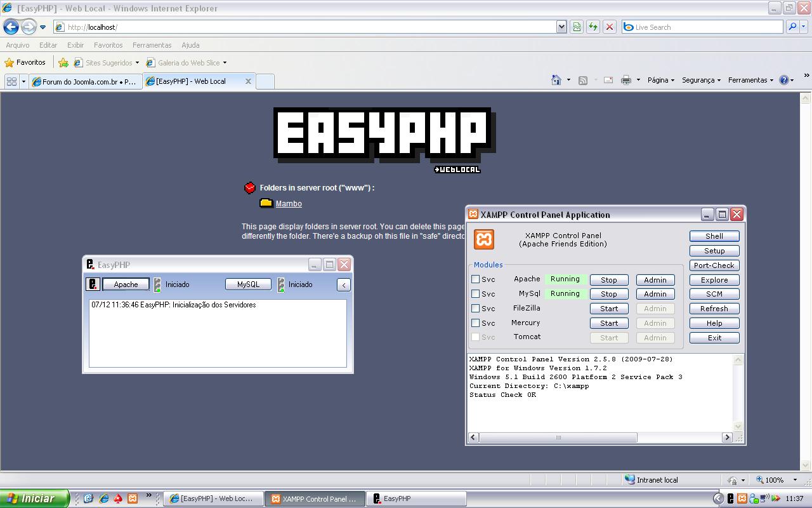Click the XAMPP Shell button

point(714,236)
